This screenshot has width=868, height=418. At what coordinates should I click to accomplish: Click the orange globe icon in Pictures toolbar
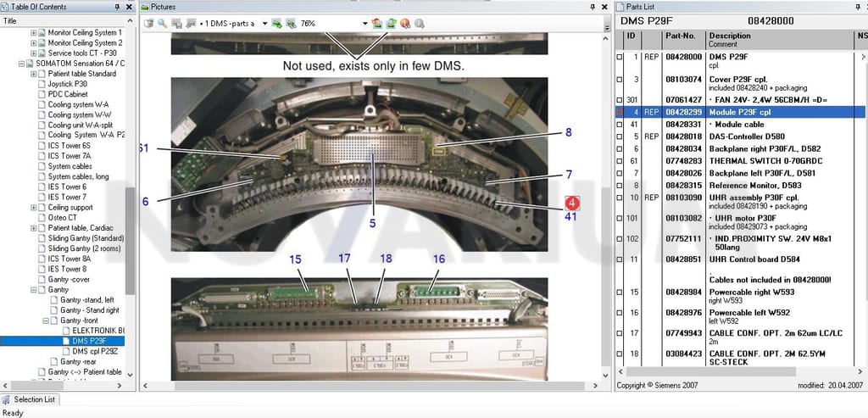(x=405, y=23)
